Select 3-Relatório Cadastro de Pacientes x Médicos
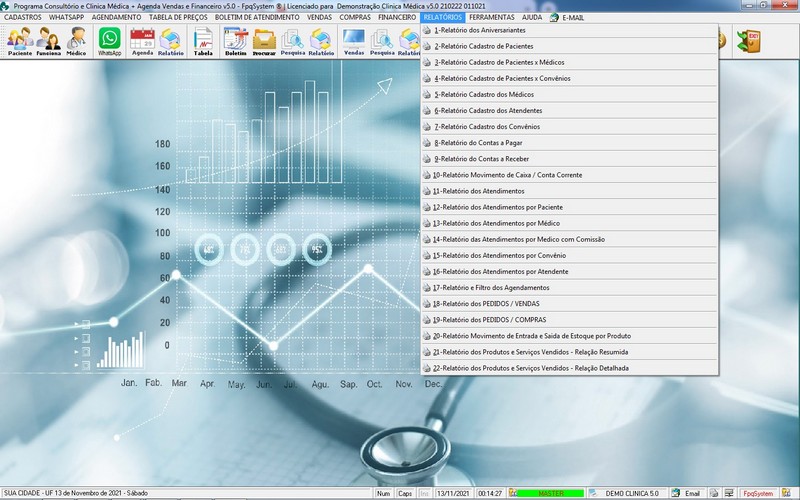 [569, 62]
